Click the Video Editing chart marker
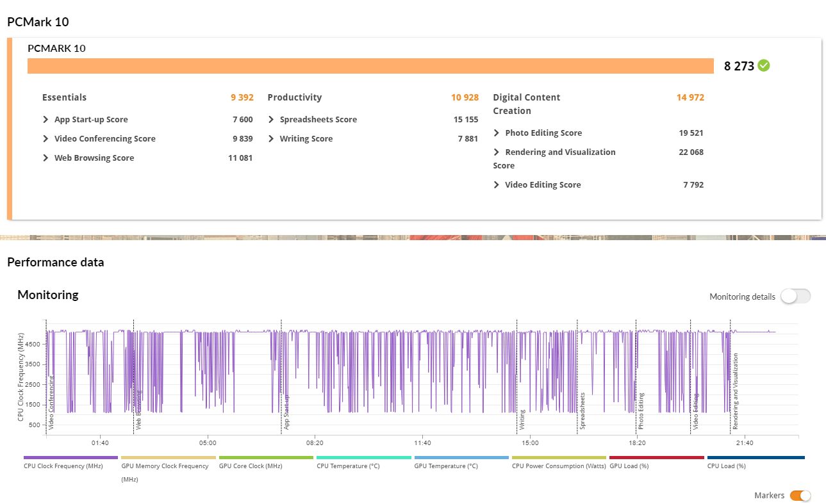This screenshot has height=504, width=826. (695, 411)
